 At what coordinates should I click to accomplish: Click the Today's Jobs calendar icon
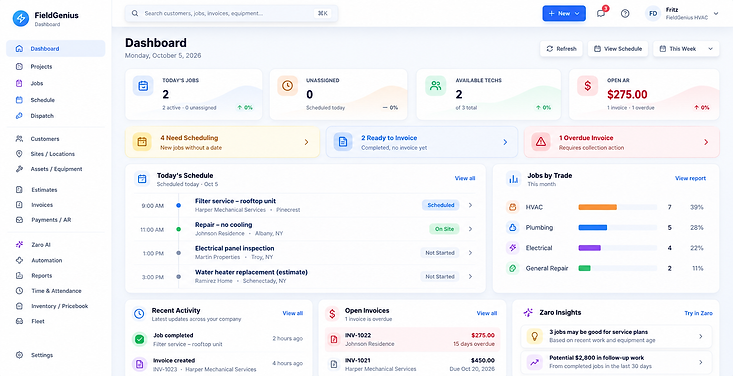coord(143,86)
